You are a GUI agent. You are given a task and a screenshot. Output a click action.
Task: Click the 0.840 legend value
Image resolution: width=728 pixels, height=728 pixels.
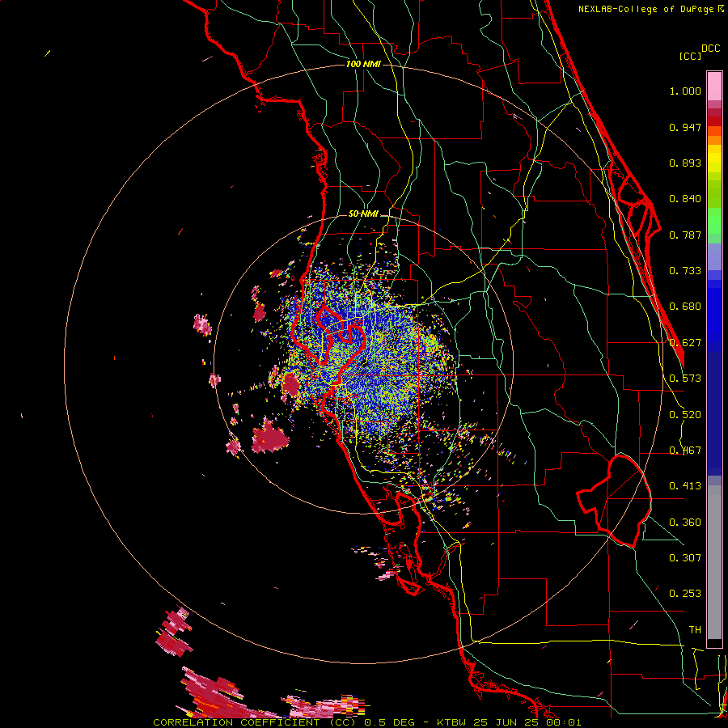click(x=685, y=199)
